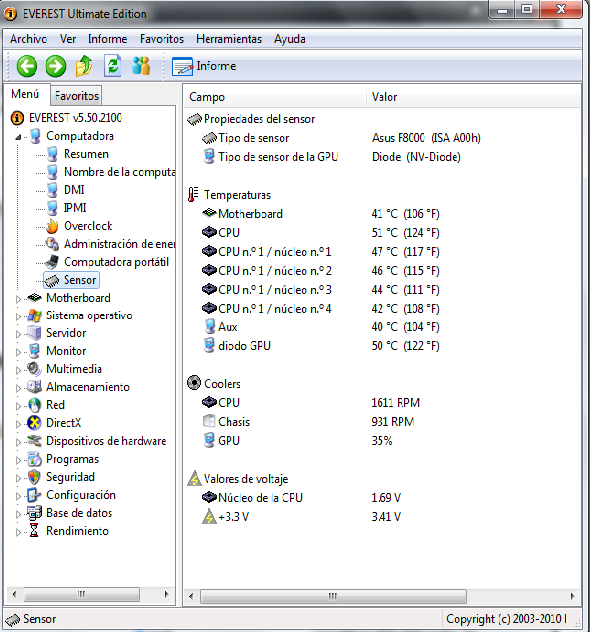Expand the DirectX tree node
Screen dimensions: 590x633
(x=18, y=424)
